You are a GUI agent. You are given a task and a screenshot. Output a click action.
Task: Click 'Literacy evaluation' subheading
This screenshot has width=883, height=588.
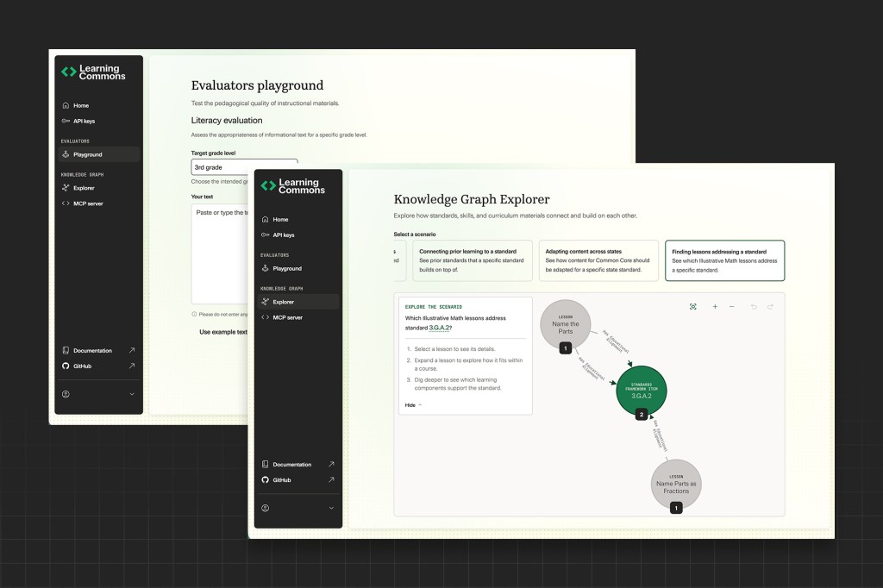(x=227, y=121)
